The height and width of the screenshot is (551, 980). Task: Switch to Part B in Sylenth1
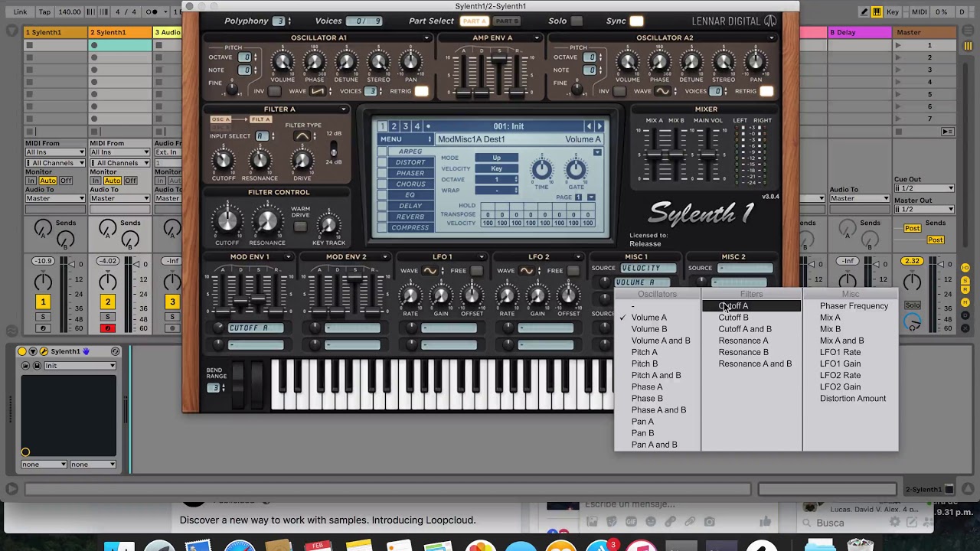point(507,21)
